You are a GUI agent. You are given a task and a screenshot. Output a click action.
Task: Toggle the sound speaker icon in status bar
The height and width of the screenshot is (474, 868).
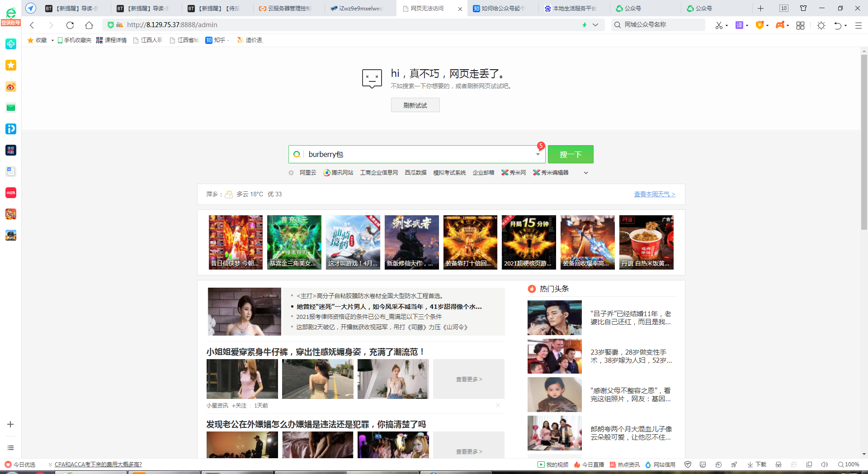pyautogui.click(x=825, y=465)
